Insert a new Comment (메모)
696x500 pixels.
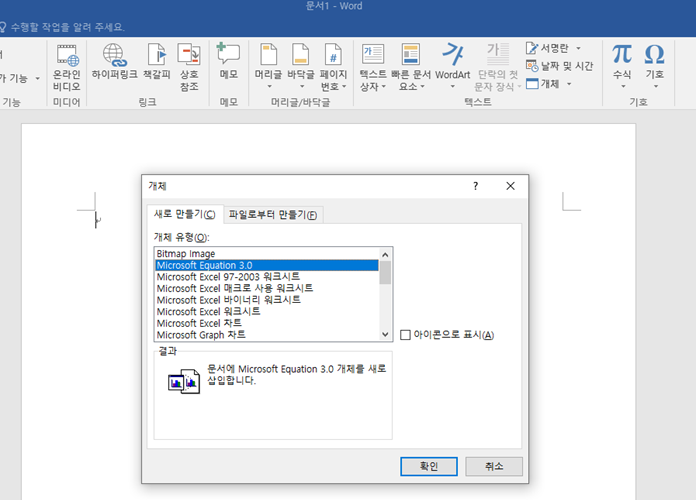(229, 62)
